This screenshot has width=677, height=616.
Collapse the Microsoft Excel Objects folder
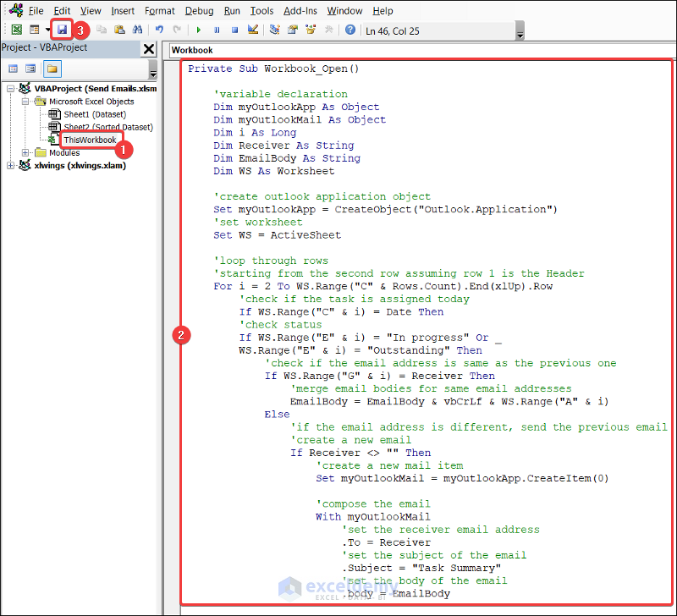click(x=25, y=102)
